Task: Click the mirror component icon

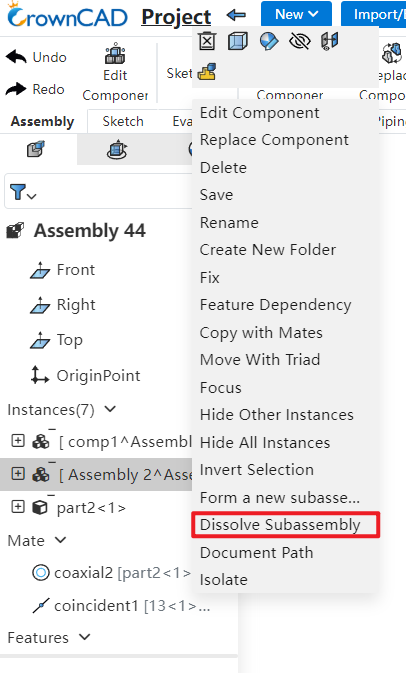Action: pyautogui.click(x=329, y=42)
